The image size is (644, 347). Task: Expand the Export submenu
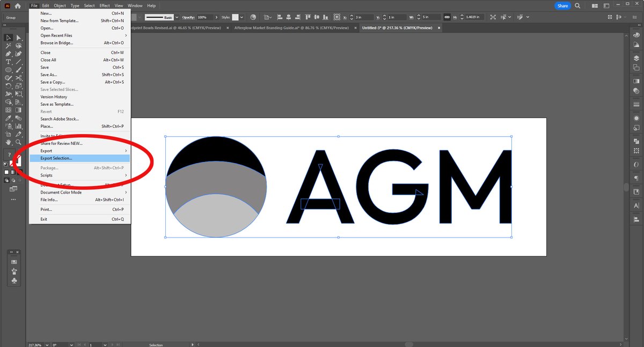coord(80,151)
